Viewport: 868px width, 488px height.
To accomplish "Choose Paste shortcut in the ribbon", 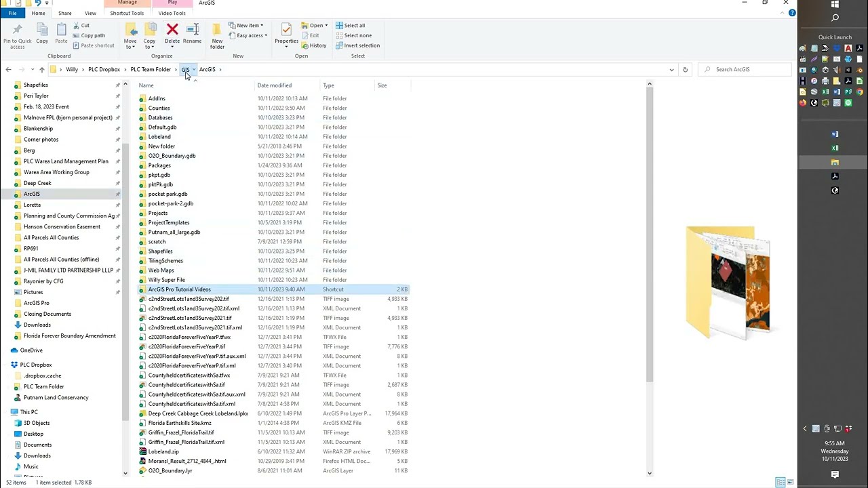I will (x=94, y=45).
